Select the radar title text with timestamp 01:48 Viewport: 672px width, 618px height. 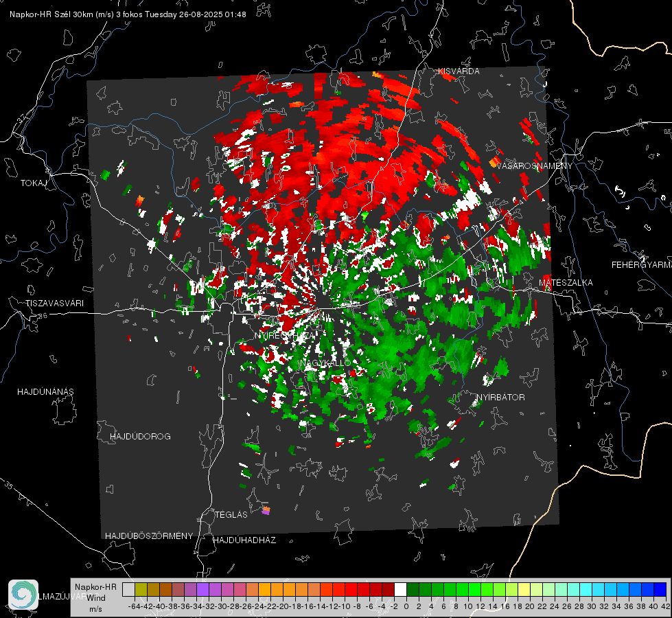128,14
